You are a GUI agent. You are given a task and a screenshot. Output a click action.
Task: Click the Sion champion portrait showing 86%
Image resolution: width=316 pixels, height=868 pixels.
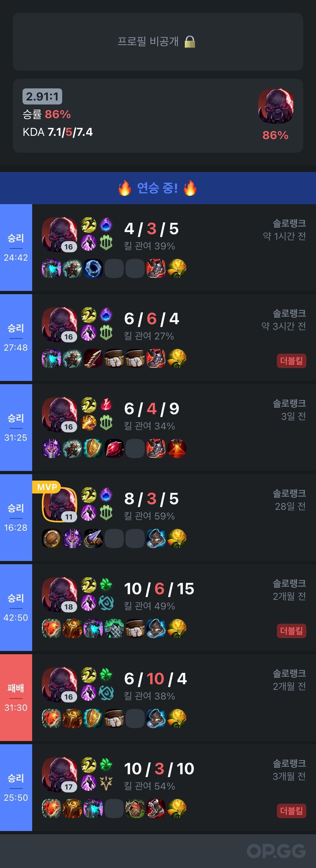coord(276,106)
